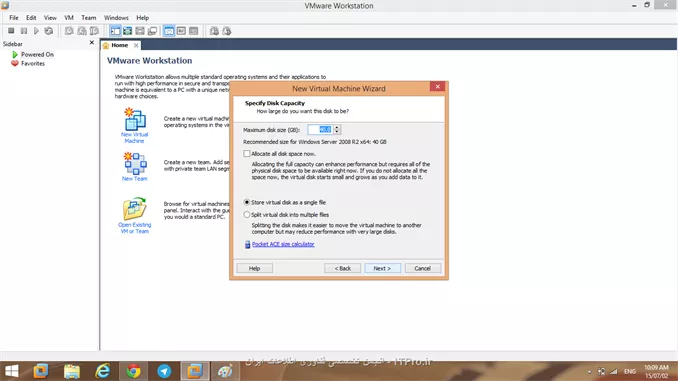This screenshot has width=678, height=381.
Task: Close the New Virtual Machine Wizard dialog
Action: (x=438, y=86)
